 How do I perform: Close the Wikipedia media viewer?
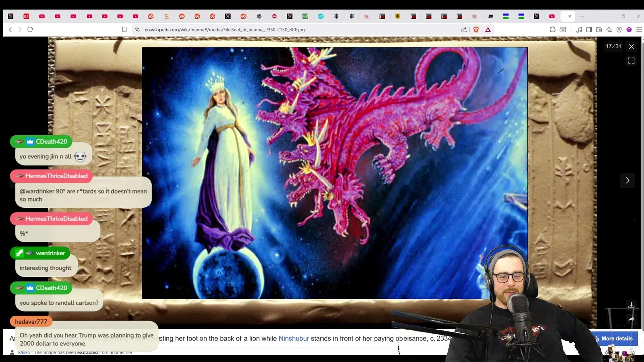[x=631, y=46]
